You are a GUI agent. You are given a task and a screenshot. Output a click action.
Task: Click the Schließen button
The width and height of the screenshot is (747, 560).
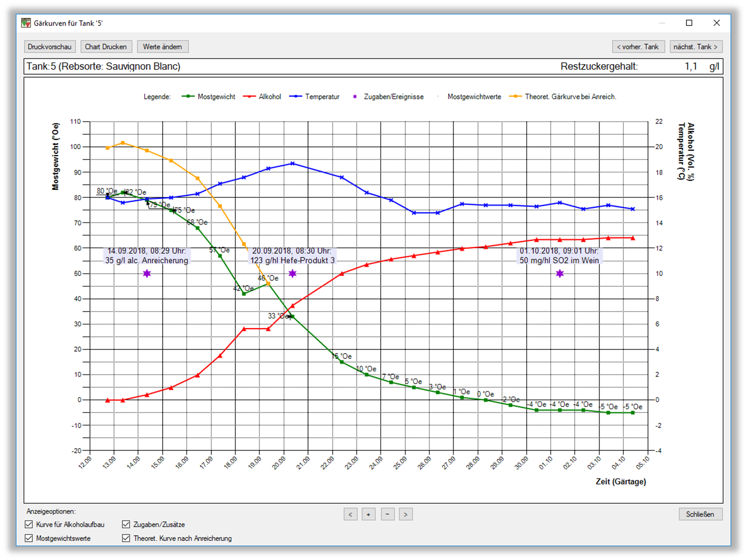(x=700, y=514)
